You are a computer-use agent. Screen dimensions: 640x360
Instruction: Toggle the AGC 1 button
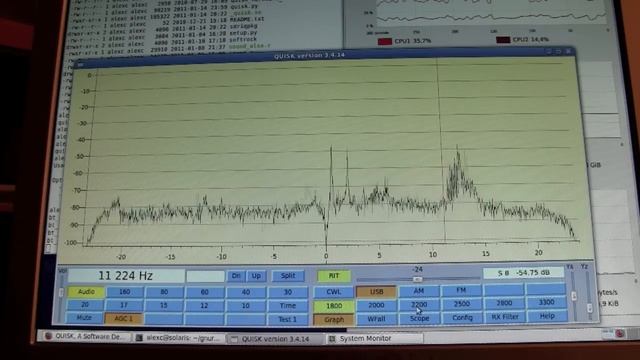coord(123,318)
